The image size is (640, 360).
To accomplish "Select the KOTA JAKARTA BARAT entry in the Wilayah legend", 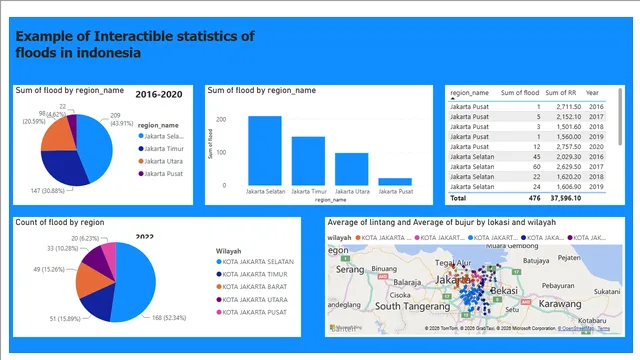I will tap(252, 287).
